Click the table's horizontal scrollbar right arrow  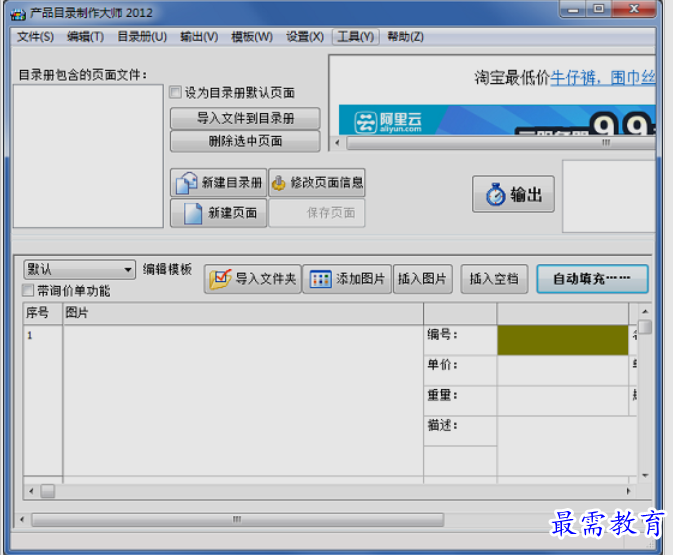(x=629, y=491)
